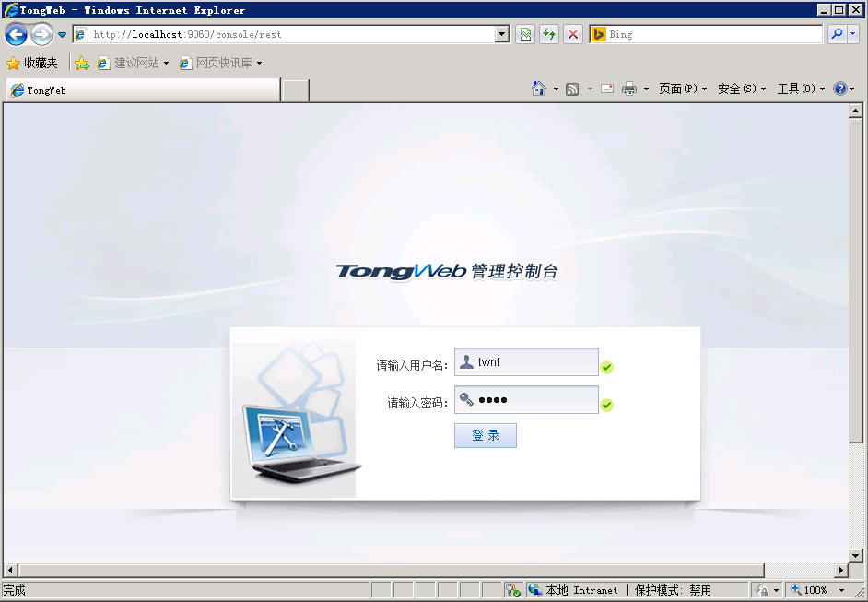Open a new blank tab

[x=296, y=91]
